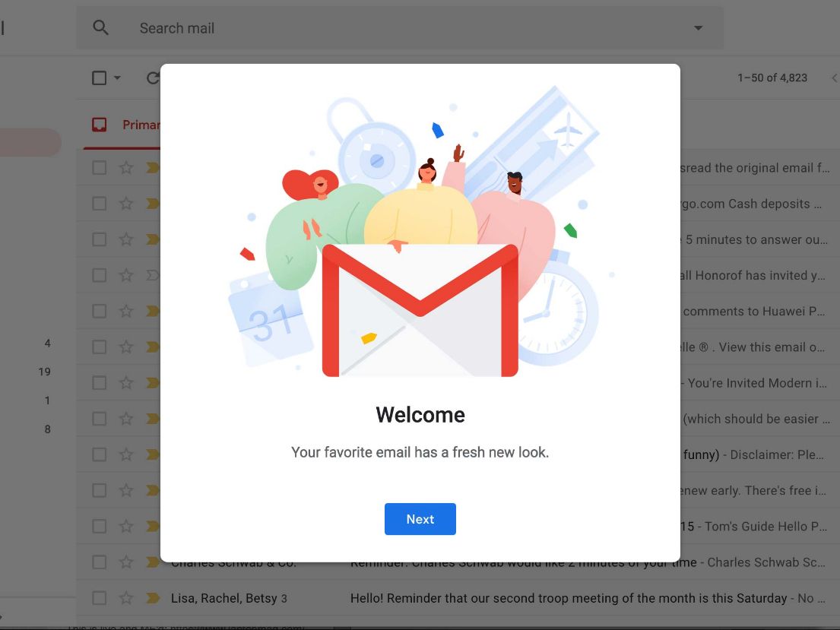This screenshot has height=630, width=840.
Task: Star the Charles Schwab email
Action: (x=126, y=562)
